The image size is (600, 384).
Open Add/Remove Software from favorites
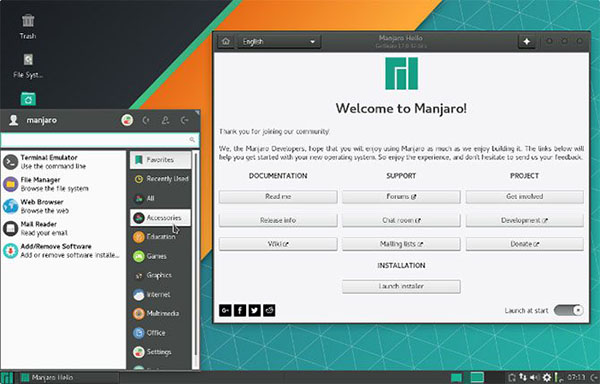tap(63, 251)
